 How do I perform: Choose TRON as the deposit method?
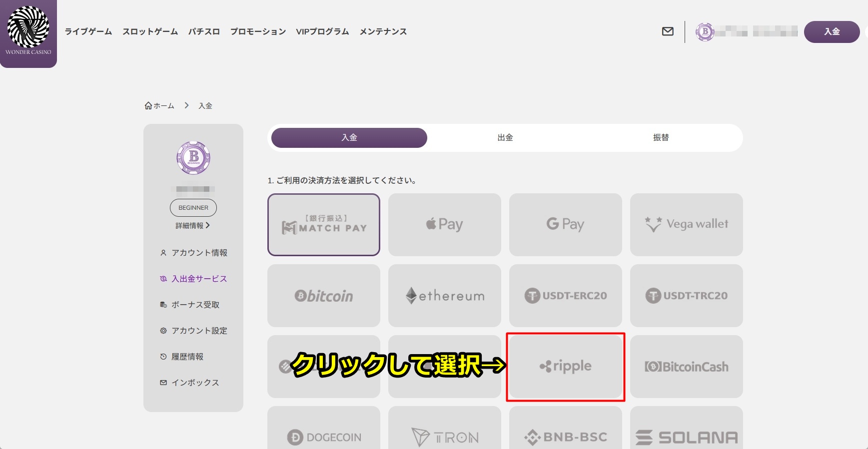click(x=445, y=428)
